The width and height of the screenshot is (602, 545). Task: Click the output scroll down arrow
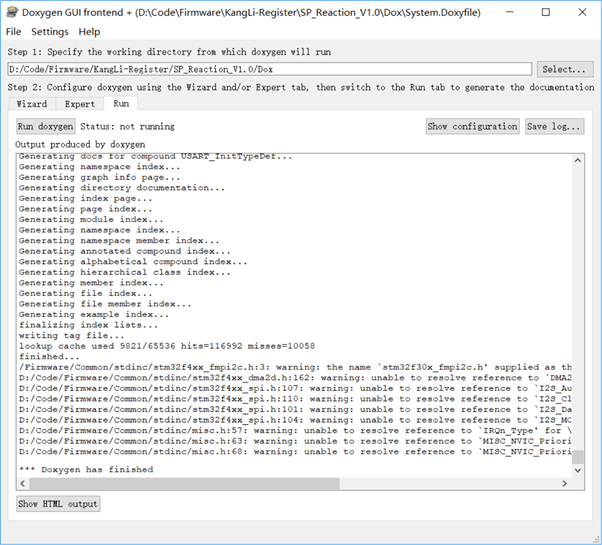coord(578,470)
